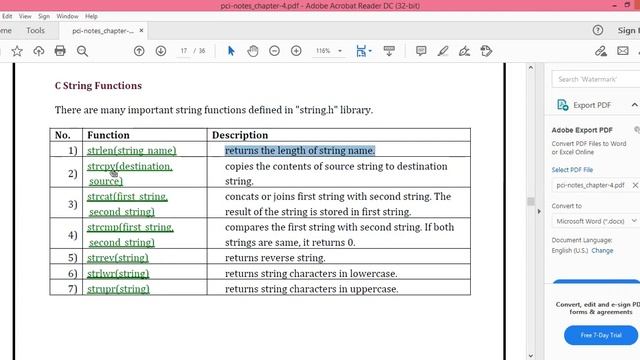Click the Export PDF tool icon
The height and width of the screenshot is (360, 640).
[563, 105]
